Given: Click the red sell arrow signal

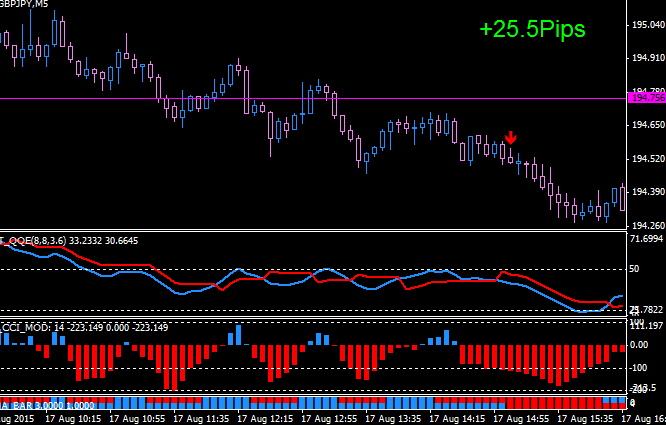Looking at the screenshot, I should pos(510,139).
